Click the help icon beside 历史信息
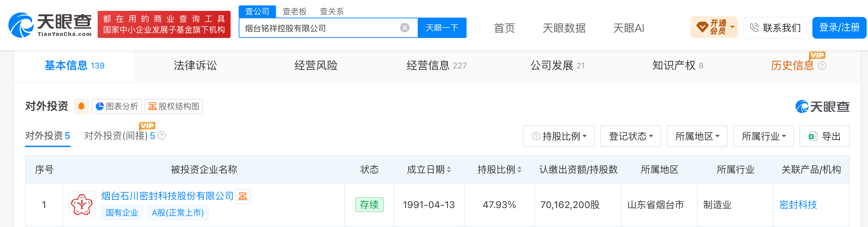 822,66
